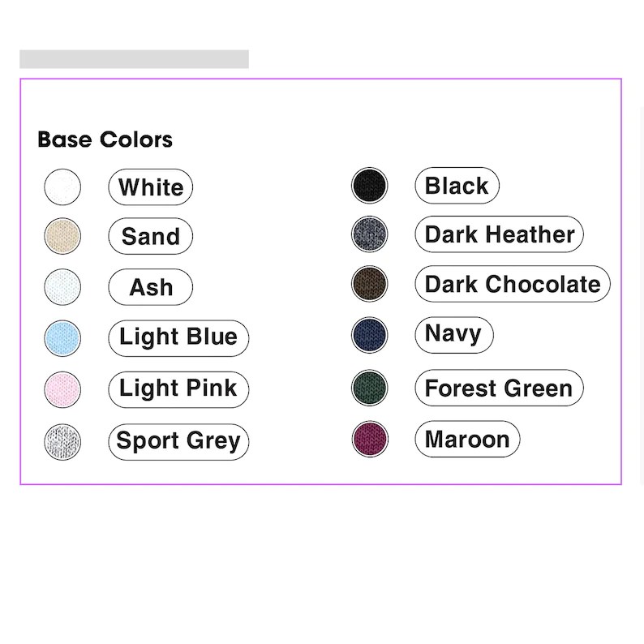Select the White color swatch
644x644 pixels.
[62, 187]
